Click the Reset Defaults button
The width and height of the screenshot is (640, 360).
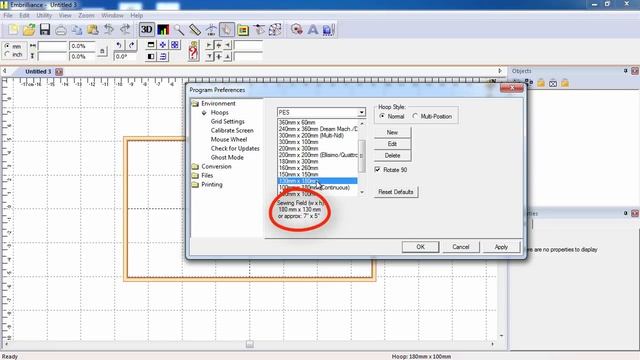(396, 192)
